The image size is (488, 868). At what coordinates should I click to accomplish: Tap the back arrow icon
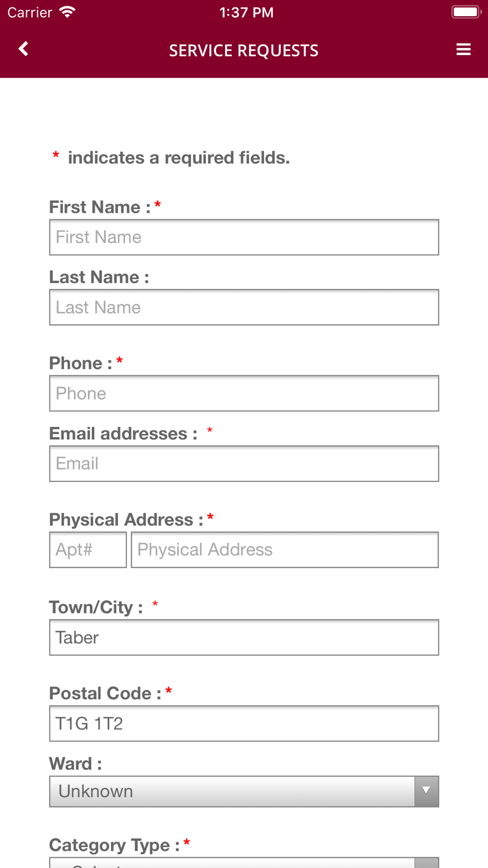click(x=23, y=49)
